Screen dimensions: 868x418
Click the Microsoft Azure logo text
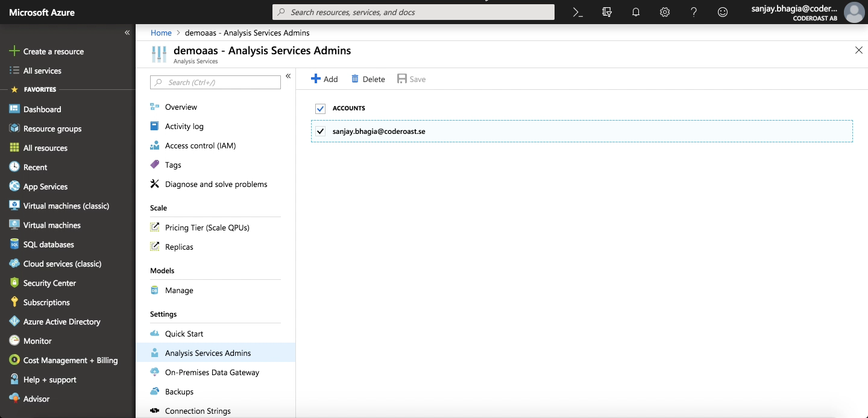[42, 12]
